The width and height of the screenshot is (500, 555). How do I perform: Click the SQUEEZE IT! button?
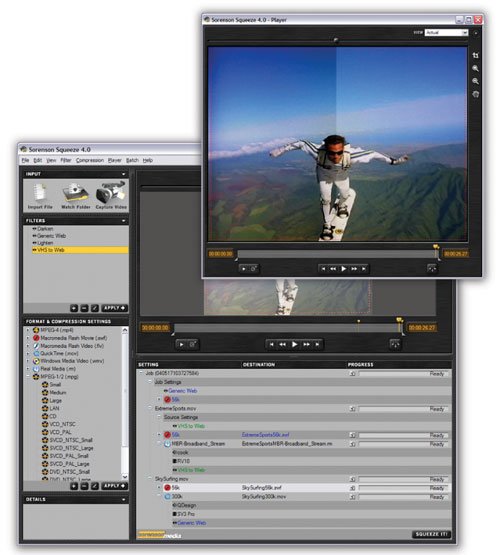click(x=432, y=534)
